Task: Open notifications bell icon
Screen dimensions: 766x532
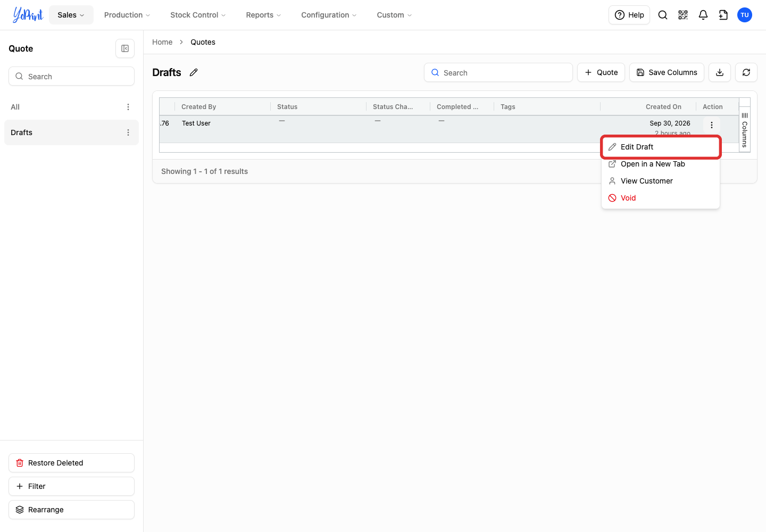Action: [703, 15]
